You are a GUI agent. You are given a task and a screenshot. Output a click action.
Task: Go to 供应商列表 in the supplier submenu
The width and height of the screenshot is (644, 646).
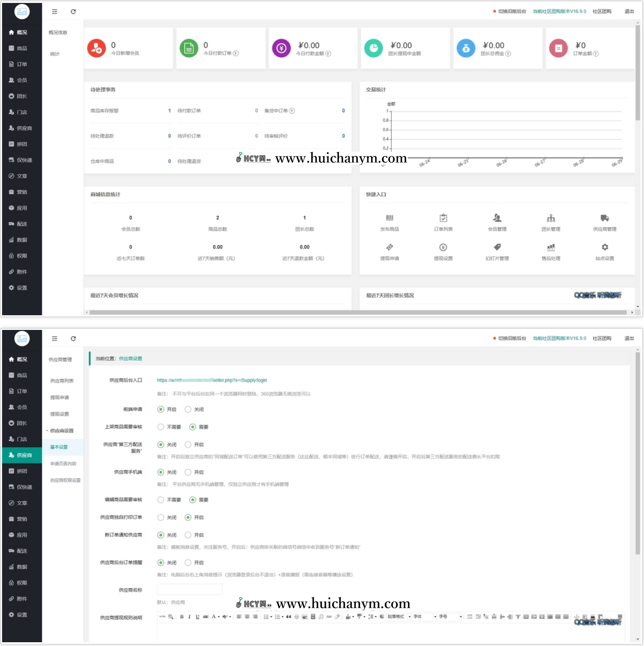[62, 381]
